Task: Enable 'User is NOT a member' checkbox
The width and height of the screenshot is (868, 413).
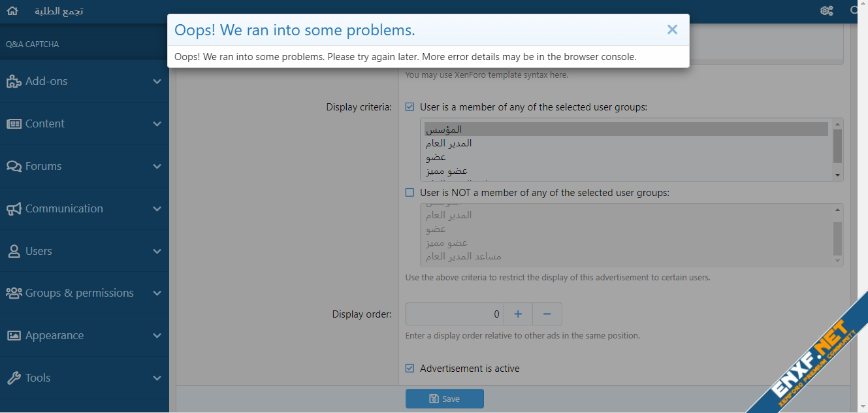Action: 410,193
